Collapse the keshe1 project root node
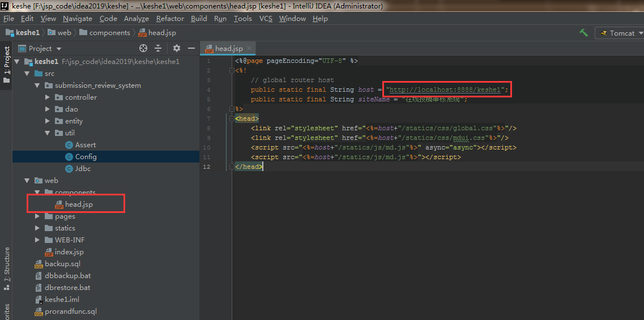The height and width of the screenshot is (320, 644). (17, 62)
